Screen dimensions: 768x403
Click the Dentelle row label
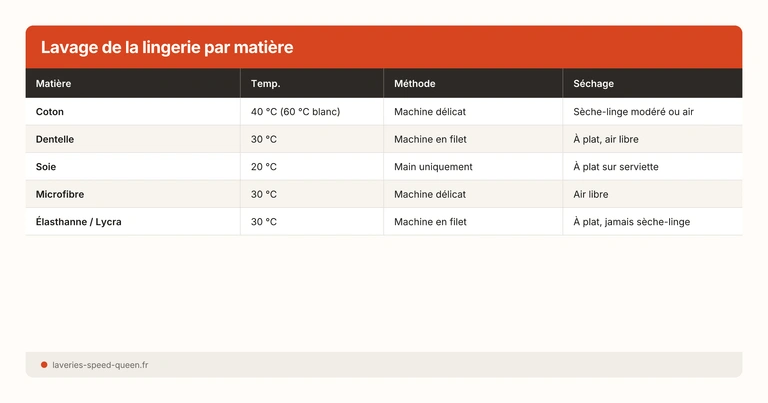click(55, 139)
